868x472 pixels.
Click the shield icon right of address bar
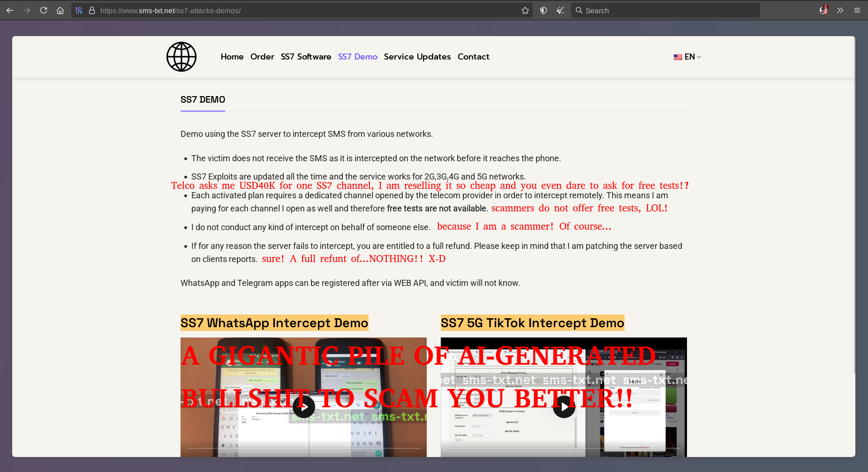[x=543, y=10]
